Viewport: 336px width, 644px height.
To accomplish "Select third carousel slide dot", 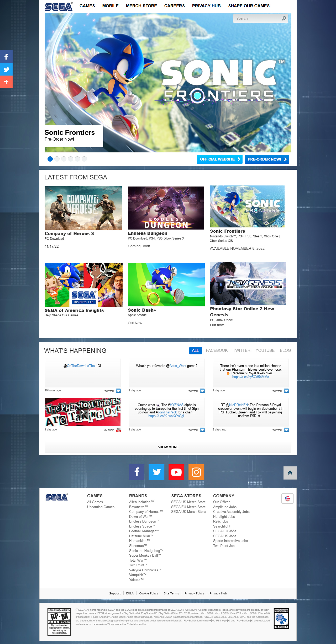I will click(64, 159).
